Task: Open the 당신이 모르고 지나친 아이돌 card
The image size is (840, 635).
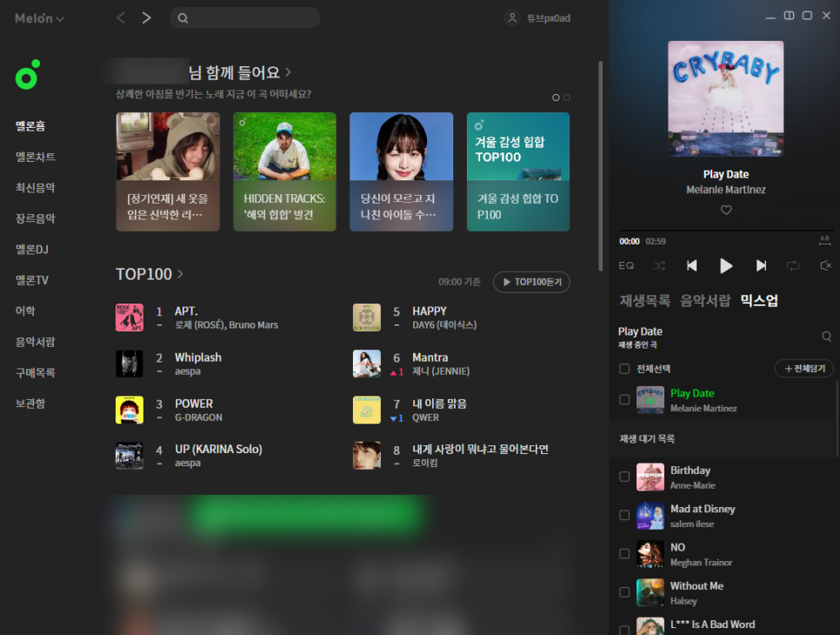Action: pyautogui.click(x=401, y=171)
